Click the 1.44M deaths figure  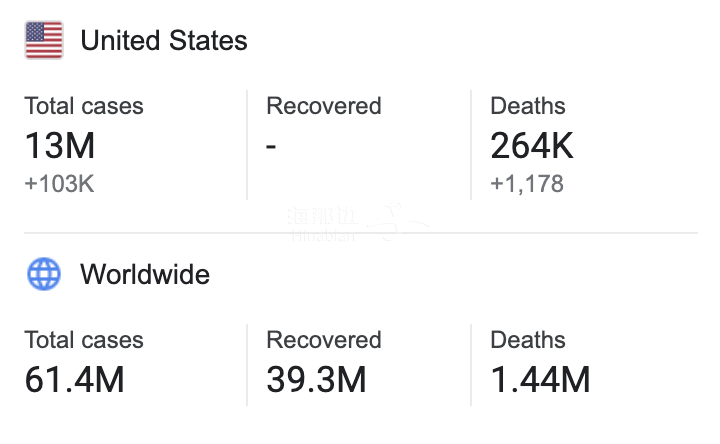pos(540,380)
